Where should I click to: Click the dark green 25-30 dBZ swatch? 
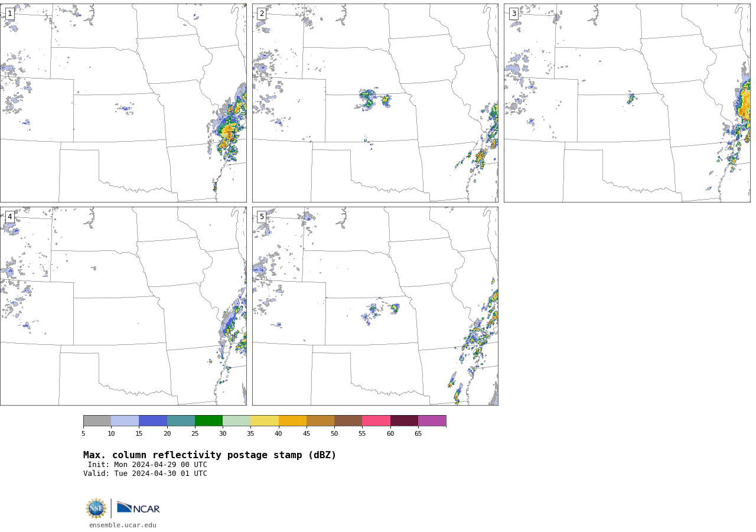pos(208,421)
